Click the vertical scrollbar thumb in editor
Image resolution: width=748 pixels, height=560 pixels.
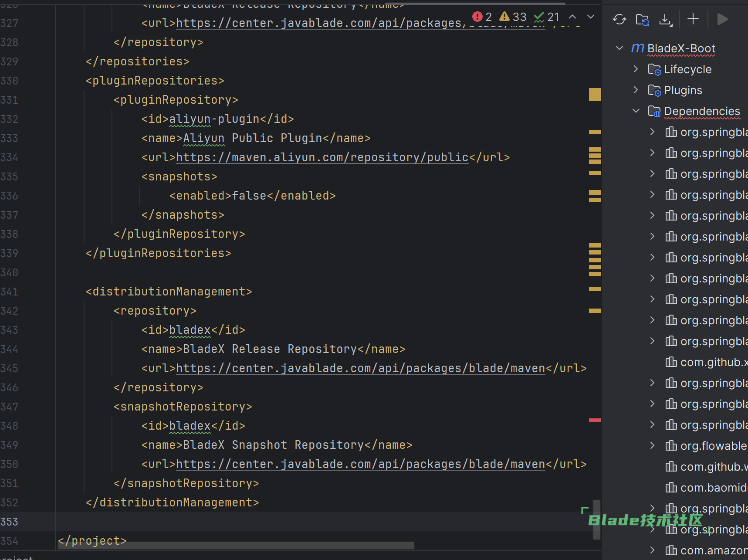click(597, 520)
